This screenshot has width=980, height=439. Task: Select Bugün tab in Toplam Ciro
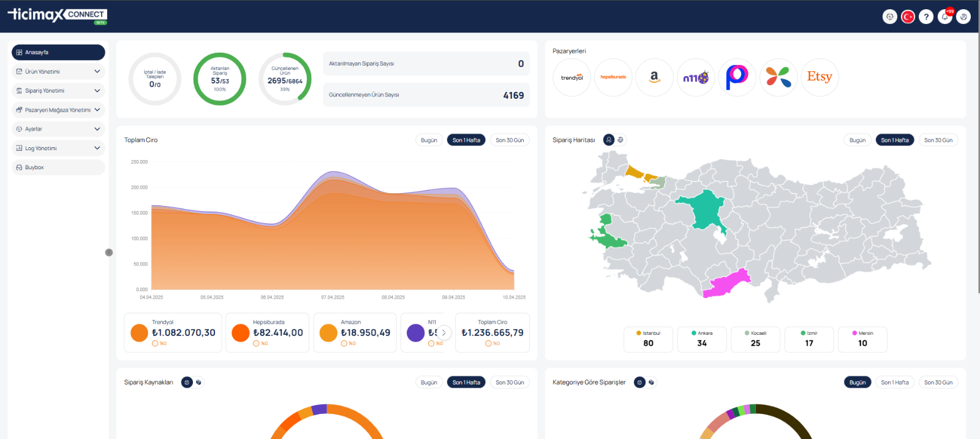point(429,140)
